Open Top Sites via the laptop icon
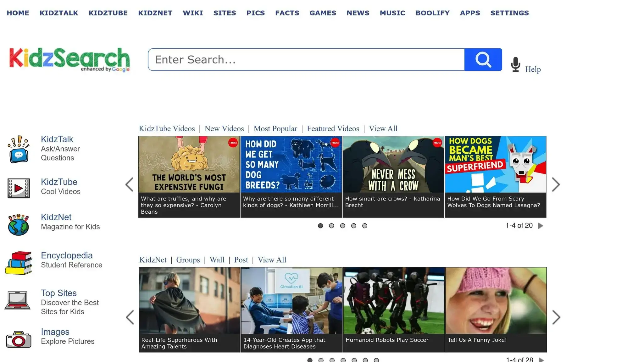Screen dimensions: 644x362 point(18,301)
